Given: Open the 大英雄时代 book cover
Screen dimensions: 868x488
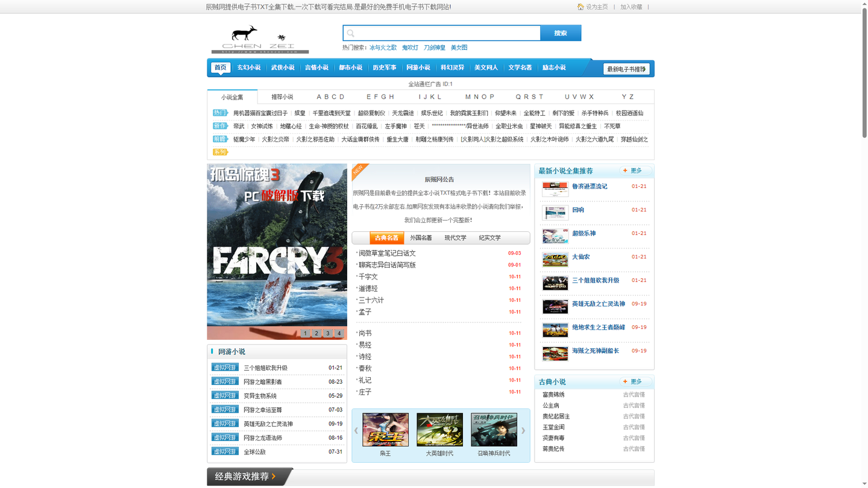Looking at the screenshot, I should [439, 430].
